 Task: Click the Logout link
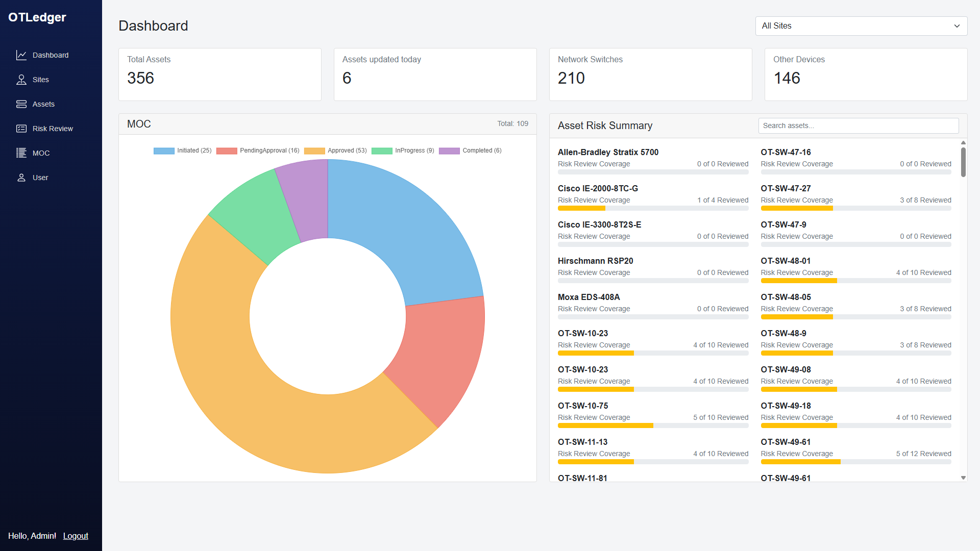(x=76, y=536)
